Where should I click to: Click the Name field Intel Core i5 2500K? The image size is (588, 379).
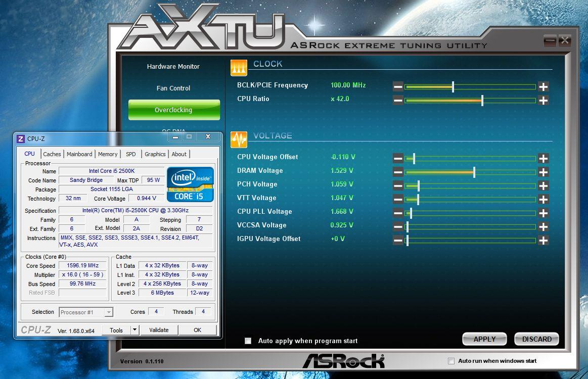112,171
